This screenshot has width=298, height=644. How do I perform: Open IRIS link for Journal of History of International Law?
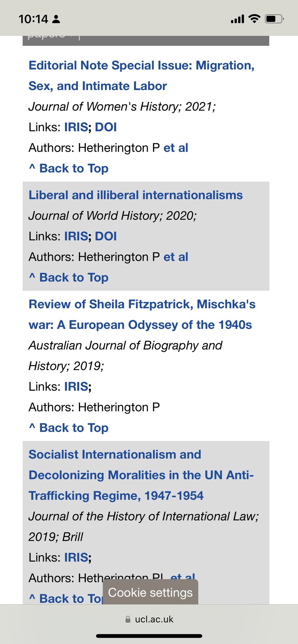(x=76, y=558)
